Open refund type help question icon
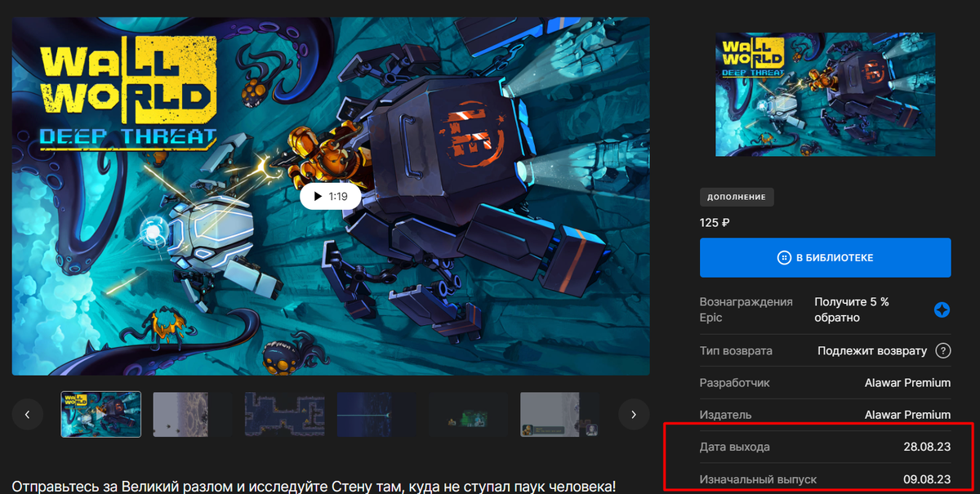This screenshot has width=980, height=494. pos(943,351)
